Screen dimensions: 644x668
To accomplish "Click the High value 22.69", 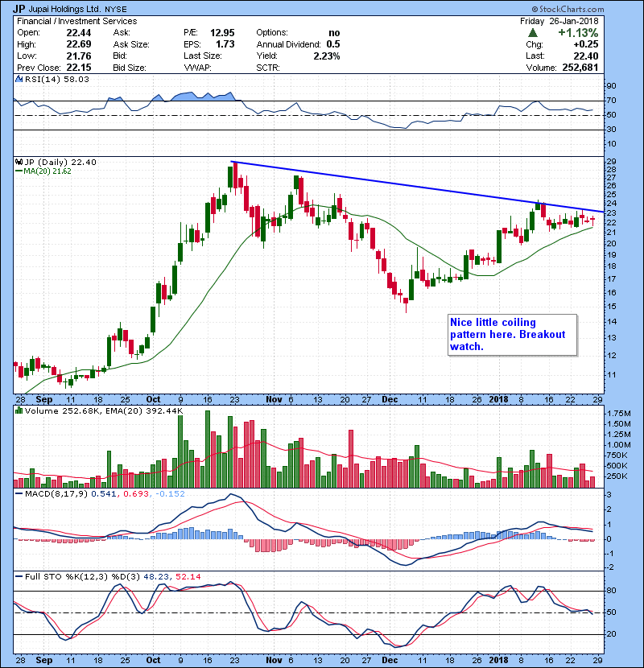I will (x=79, y=44).
